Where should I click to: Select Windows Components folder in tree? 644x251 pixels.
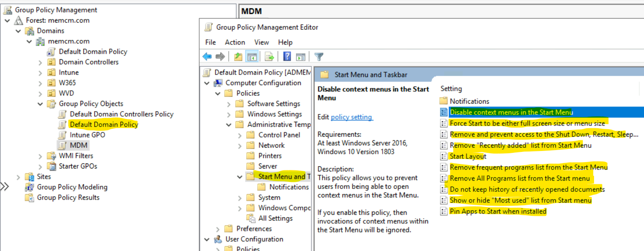click(x=285, y=208)
